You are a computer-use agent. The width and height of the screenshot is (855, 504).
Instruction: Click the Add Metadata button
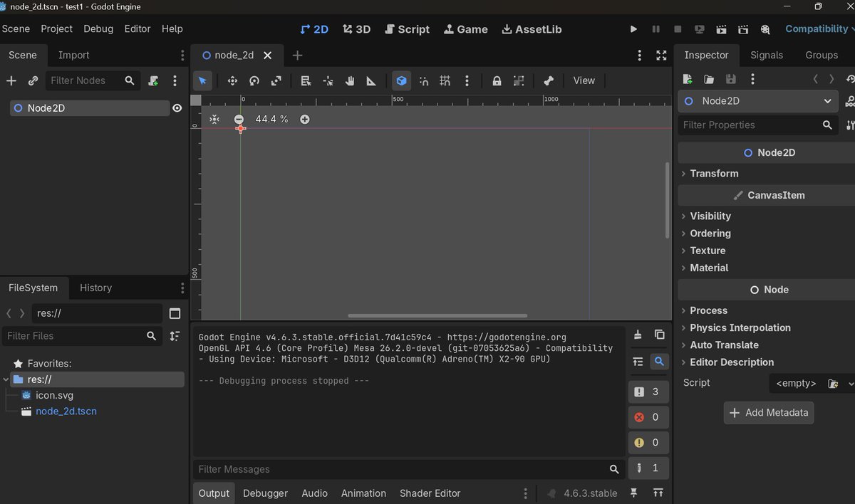tap(769, 413)
